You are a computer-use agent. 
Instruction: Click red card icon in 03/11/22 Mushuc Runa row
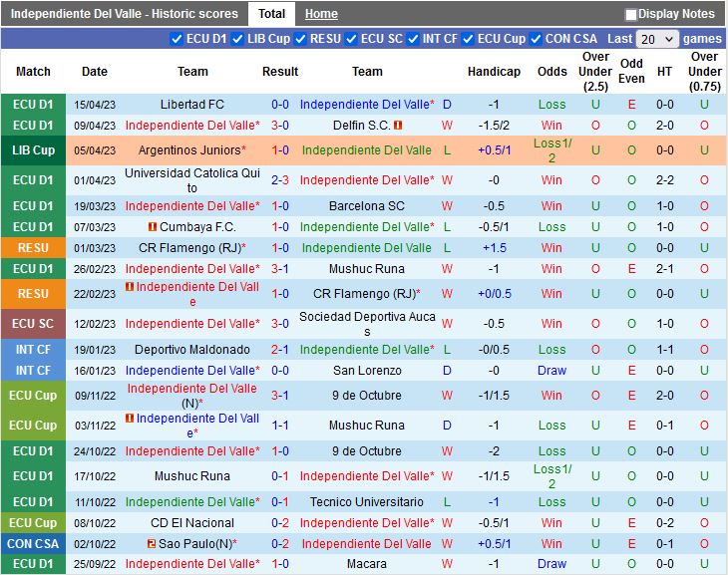pyautogui.click(x=130, y=419)
